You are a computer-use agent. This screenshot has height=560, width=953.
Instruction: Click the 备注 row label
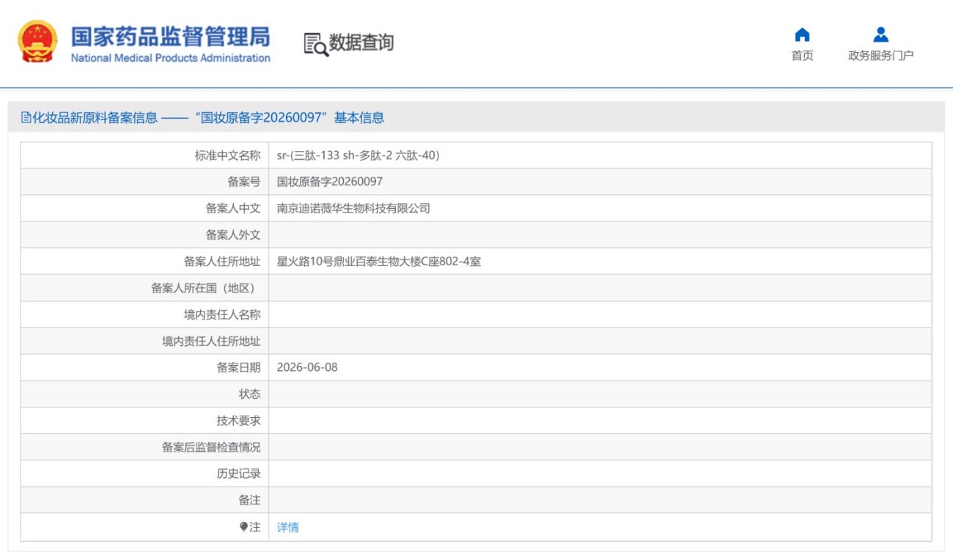coord(249,500)
